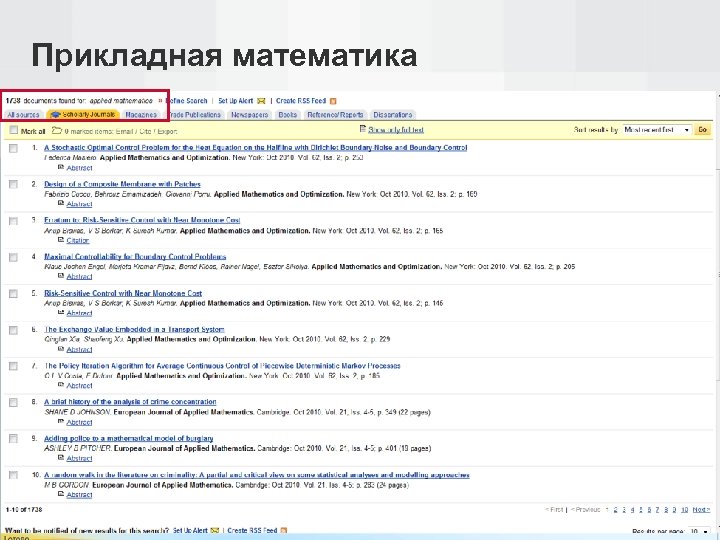
Task: Check the box for result 5 Risk-Sensitive Control
Action: click(x=13, y=293)
